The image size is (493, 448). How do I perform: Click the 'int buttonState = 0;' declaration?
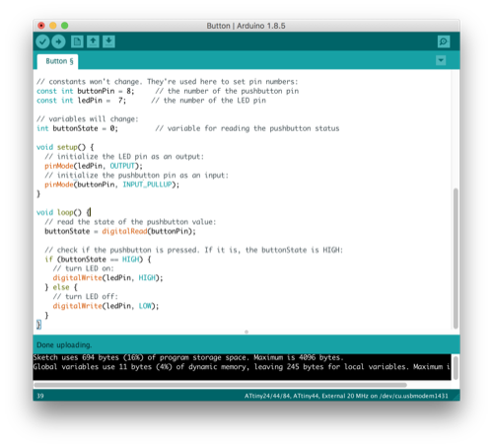click(x=77, y=128)
